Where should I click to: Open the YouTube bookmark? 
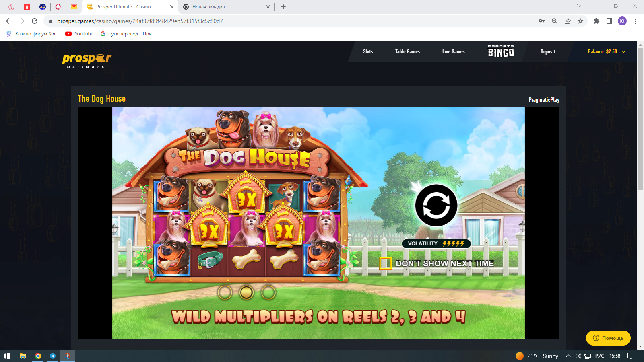pyautogui.click(x=79, y=34)
